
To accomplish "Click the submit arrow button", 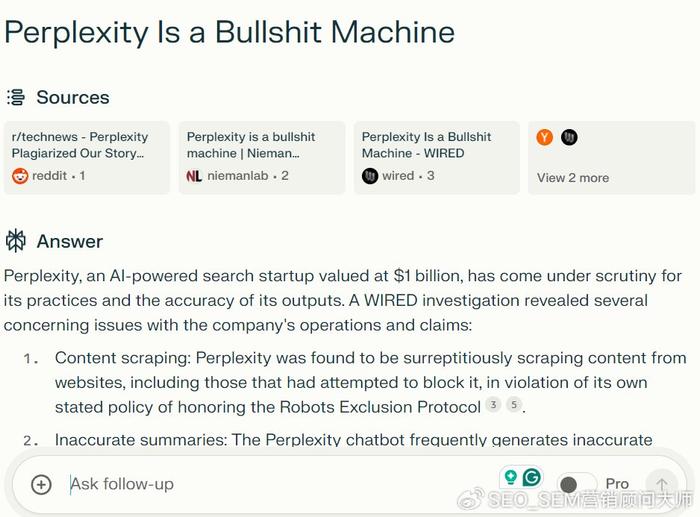I will [x=662, y=484].
